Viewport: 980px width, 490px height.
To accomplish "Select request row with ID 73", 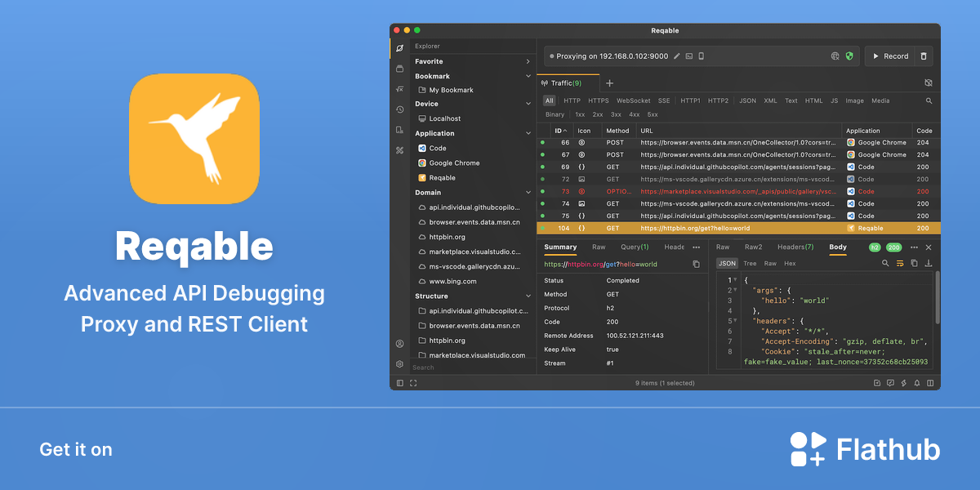I will tap(738, 191).
